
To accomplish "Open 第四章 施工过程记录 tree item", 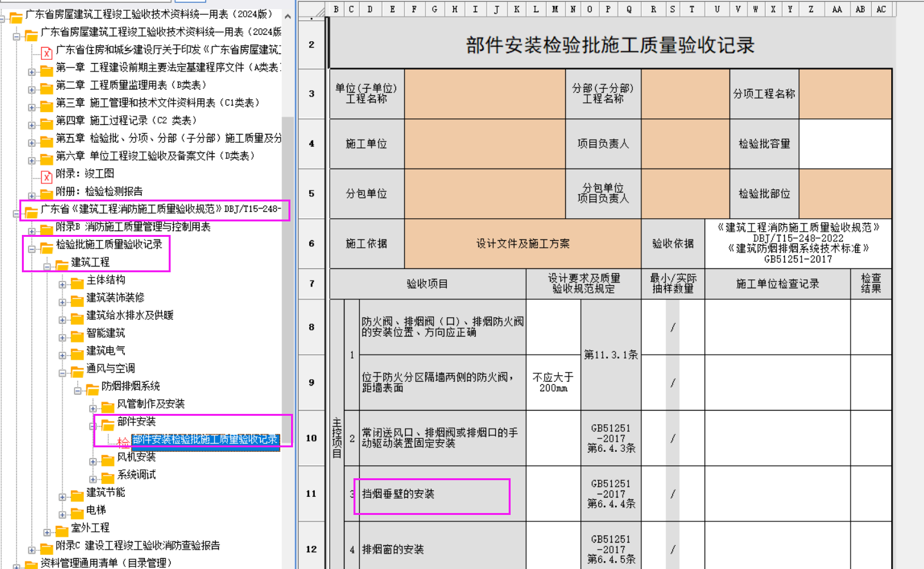I will (126, 120).
